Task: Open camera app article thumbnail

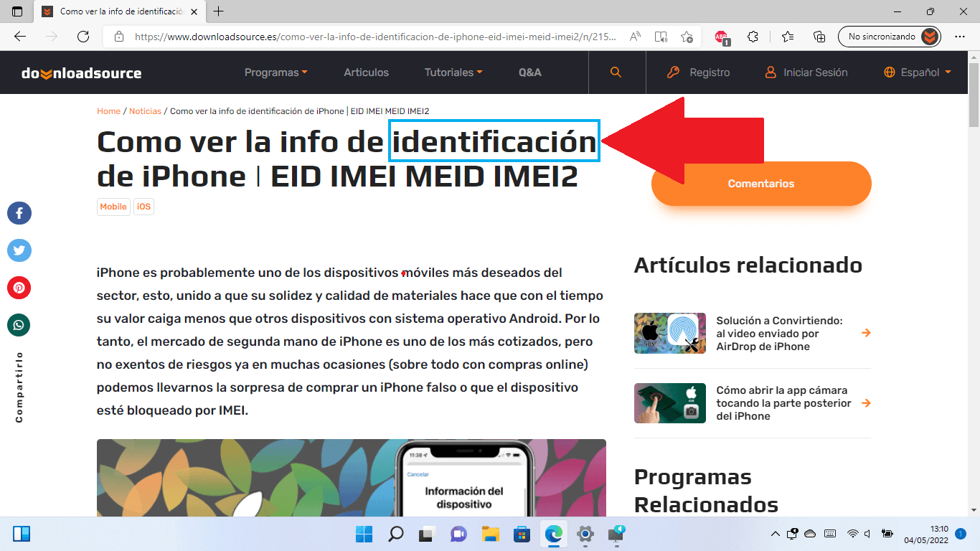Action: (x=670, y=403)
